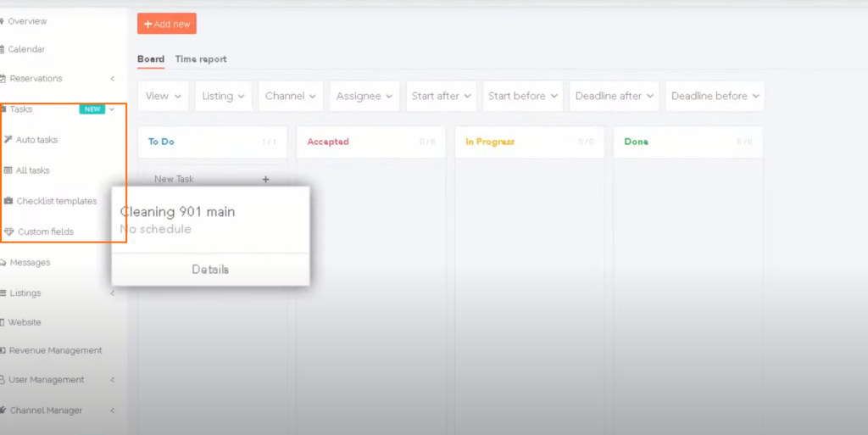Click the plus icon beside New Task
Image resolution: width=868 pixels, height=435 pixels.
point(265,180)
